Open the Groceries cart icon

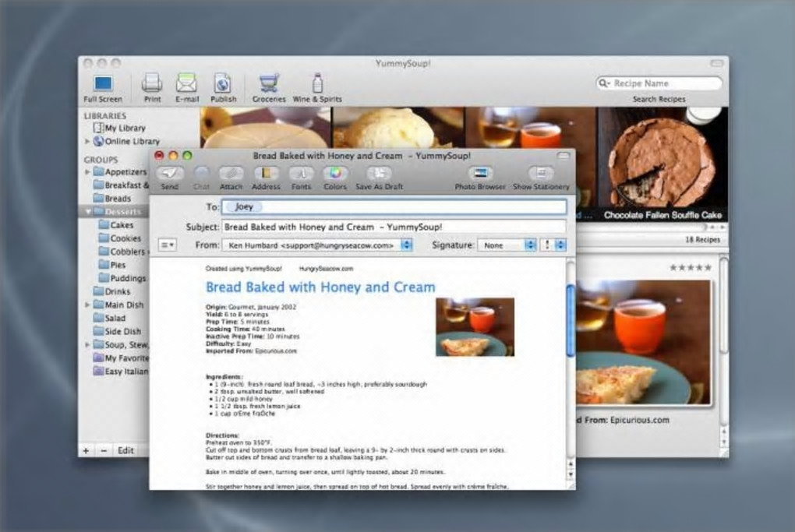(x=269, y=83)
